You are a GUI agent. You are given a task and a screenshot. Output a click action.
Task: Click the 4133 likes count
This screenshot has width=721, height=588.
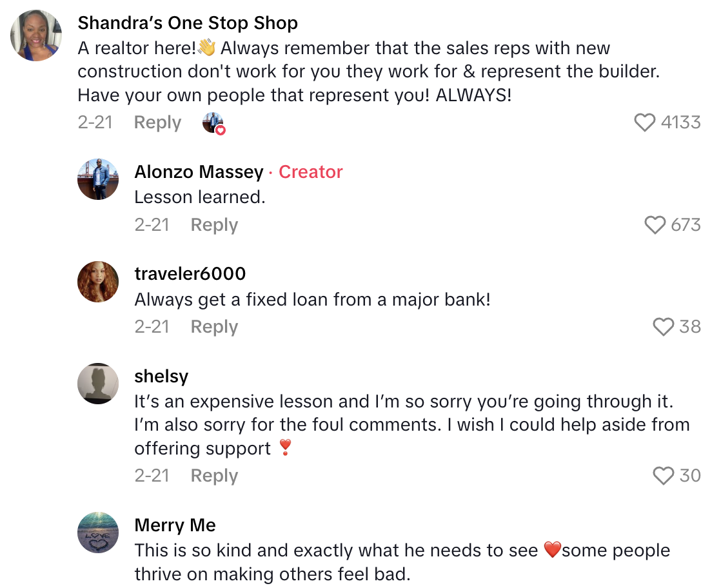click(x=680, y=122)
